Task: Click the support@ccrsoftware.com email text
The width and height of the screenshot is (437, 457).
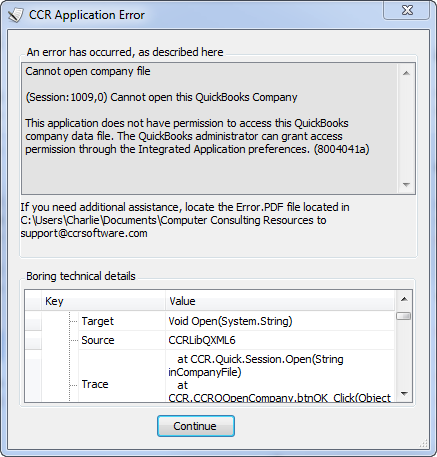Action: click(x=84, y=233)
